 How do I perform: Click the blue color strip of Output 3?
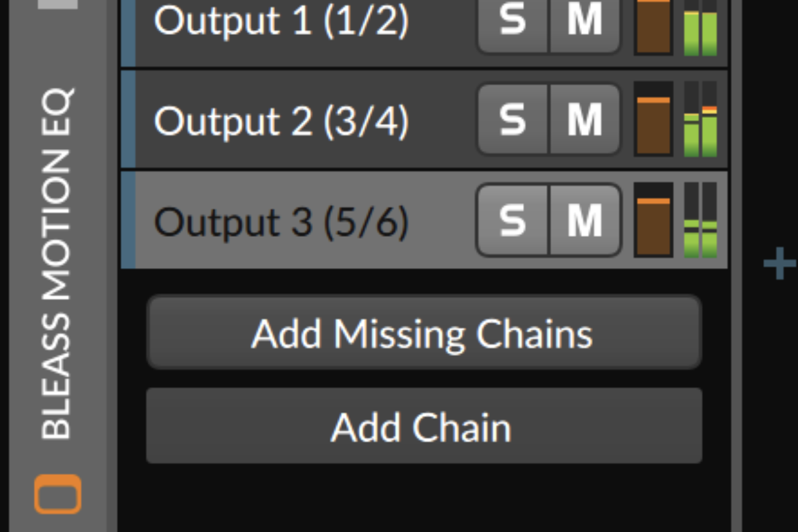click(128, 220)
